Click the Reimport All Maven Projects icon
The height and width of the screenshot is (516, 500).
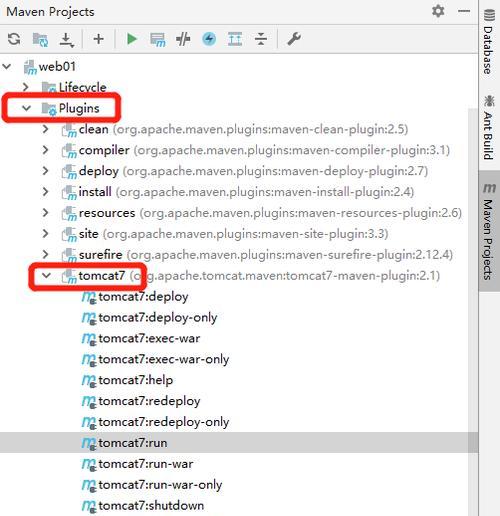(14, 39)
